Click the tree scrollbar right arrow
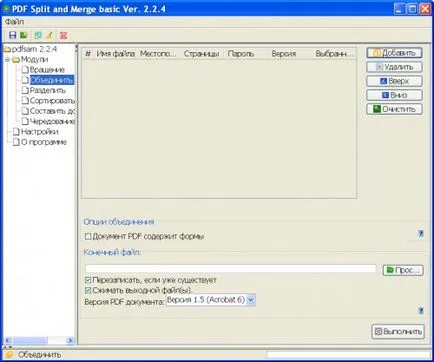The width and height of the screenshot is (434, 362). [x=70, y=341]
